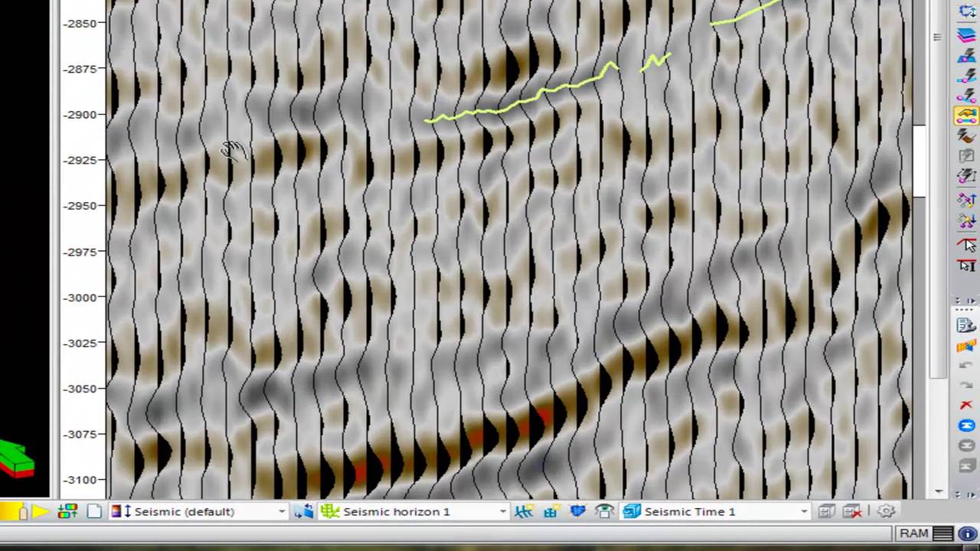Click the blue grid-plus icon on the bottom toolbar

pyautogui.click(x=550, y=512)
